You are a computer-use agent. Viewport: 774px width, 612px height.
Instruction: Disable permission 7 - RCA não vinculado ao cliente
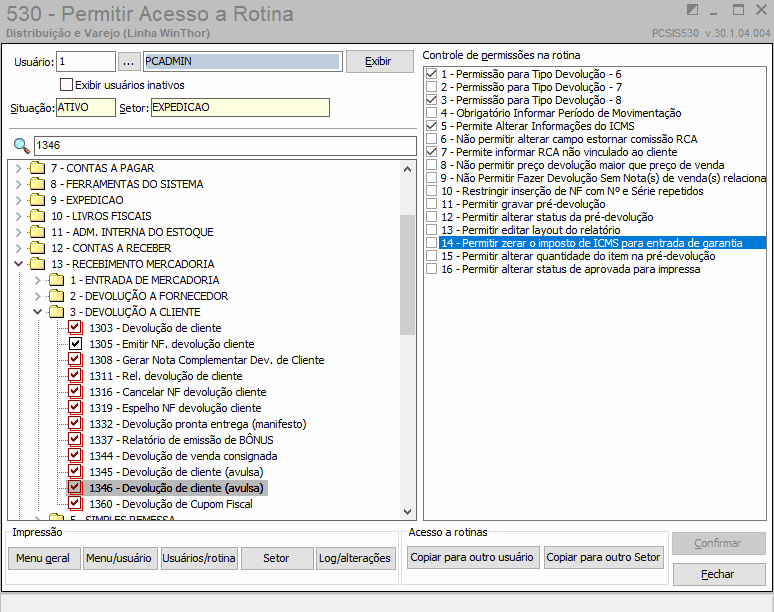click(x=431, y=152)
